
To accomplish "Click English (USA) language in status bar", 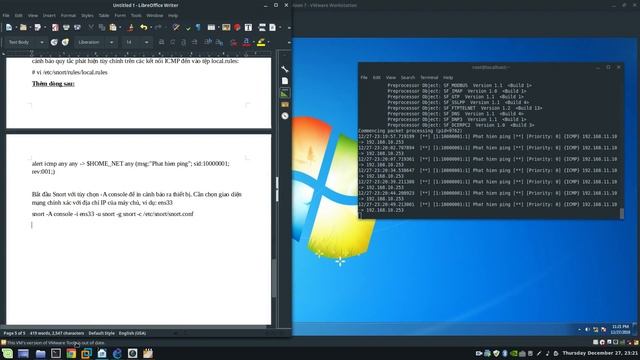I will (132, 333).
